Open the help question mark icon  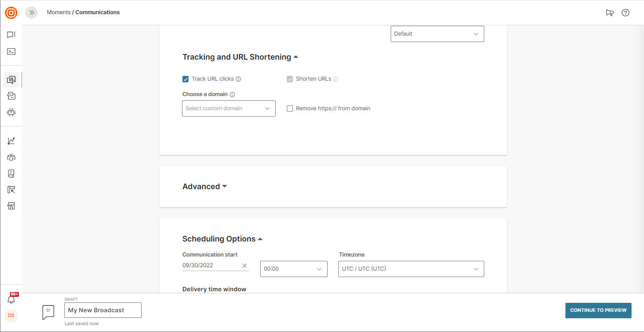click(626, 13)
